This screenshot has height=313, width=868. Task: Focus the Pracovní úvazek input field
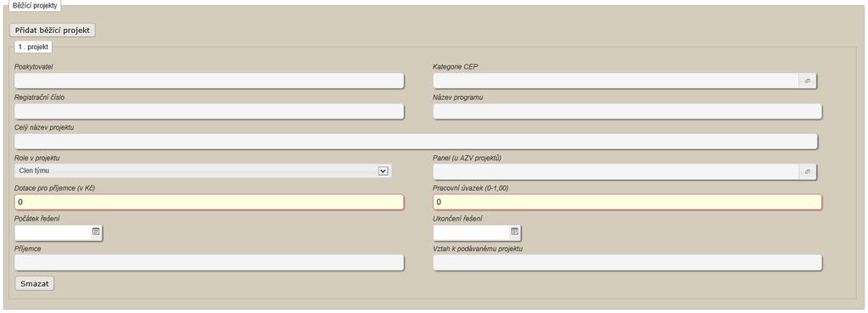click(x=627, y=203)
